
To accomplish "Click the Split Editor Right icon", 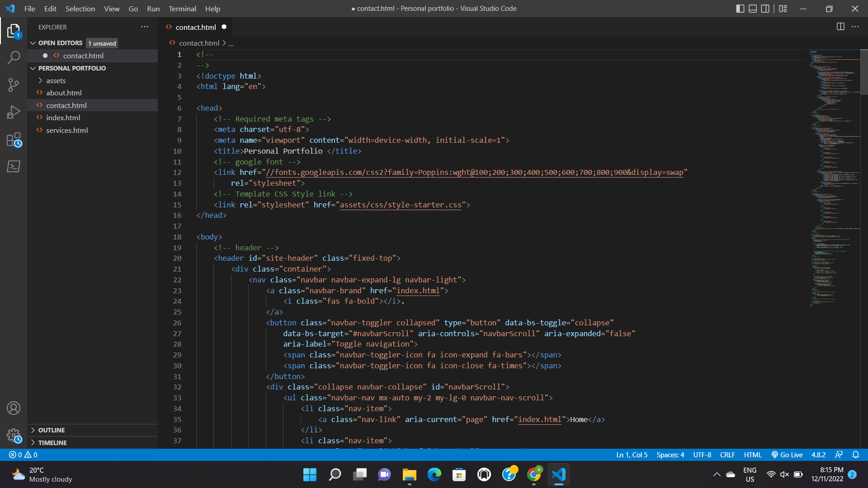I will coord(840,27).
